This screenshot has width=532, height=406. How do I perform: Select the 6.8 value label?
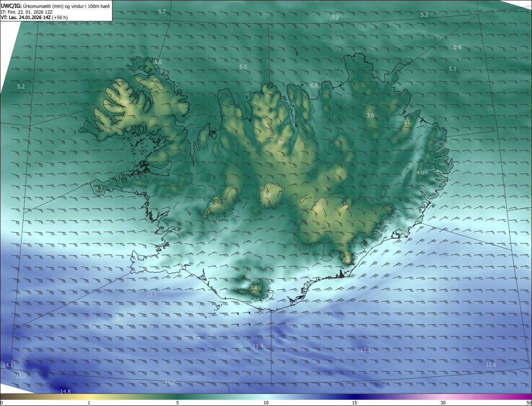click(457, 47)
